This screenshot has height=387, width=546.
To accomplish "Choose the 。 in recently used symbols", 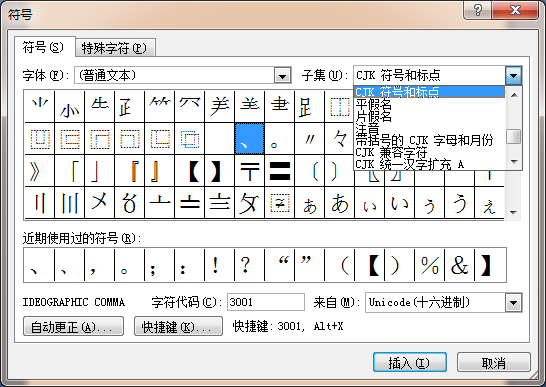I will coord(129,265).
